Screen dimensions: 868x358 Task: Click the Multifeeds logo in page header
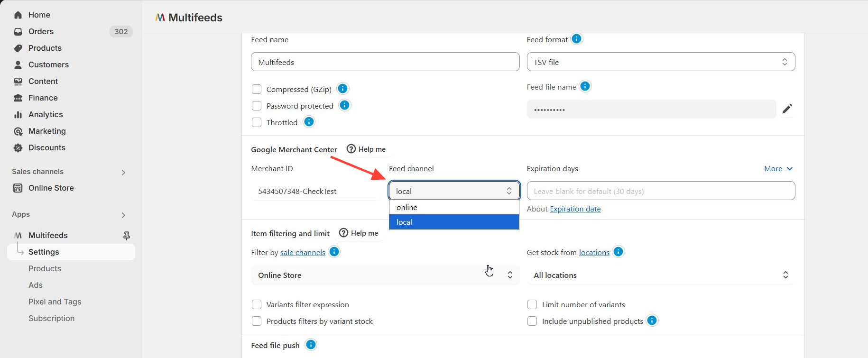tap(160, 18)
